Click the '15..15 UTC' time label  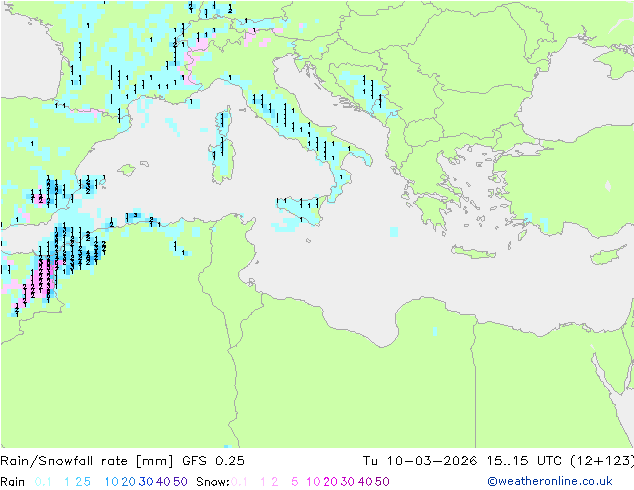tap(524, 461)
